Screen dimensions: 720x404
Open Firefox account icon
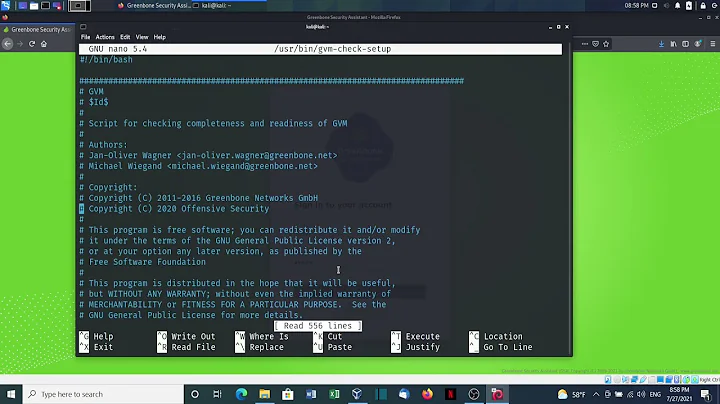click(698, 44)
